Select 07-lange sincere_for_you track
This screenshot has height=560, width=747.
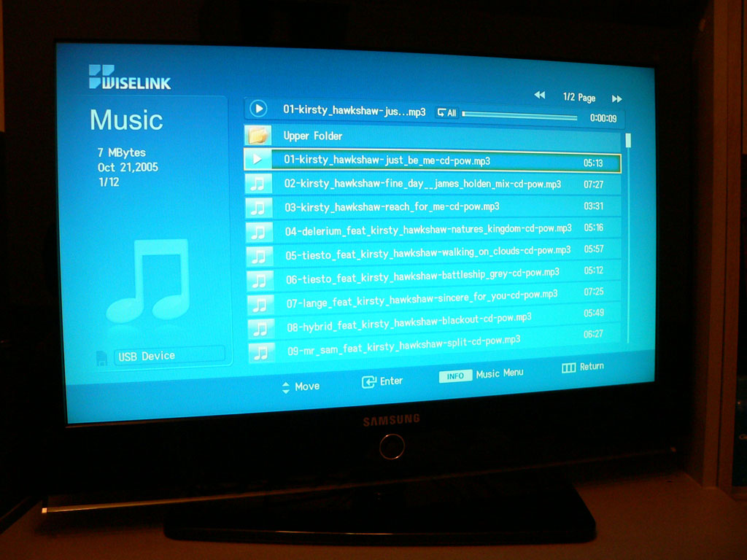coord(422,299)
